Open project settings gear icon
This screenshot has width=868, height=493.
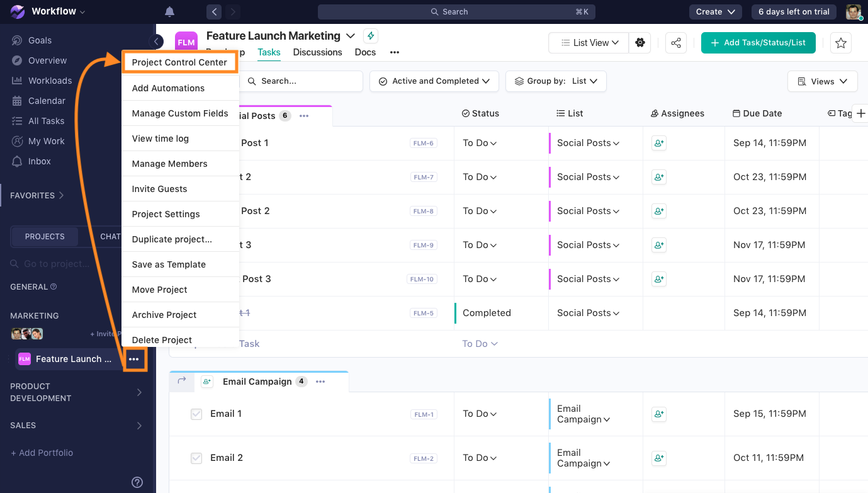[x=640, y=43]
